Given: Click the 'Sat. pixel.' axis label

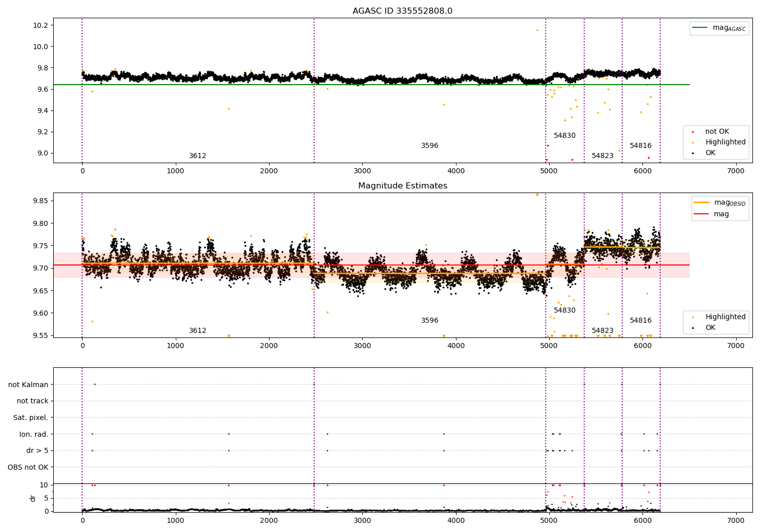Looking at the screenshot, I should [x=30, y=417].
